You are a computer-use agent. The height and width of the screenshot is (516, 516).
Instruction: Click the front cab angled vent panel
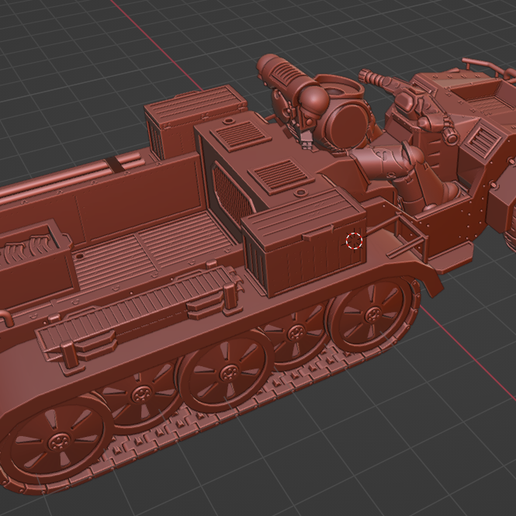tap(478, 141)
